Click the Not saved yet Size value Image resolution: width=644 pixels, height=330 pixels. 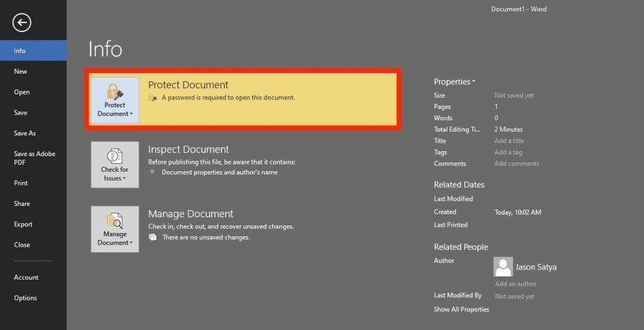point(514,95)
